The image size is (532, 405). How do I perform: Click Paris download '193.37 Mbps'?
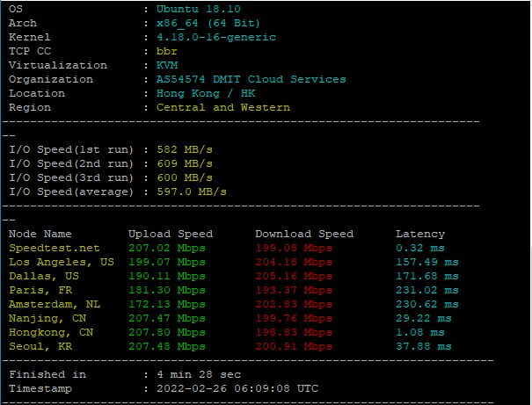[x=294, y=291]
